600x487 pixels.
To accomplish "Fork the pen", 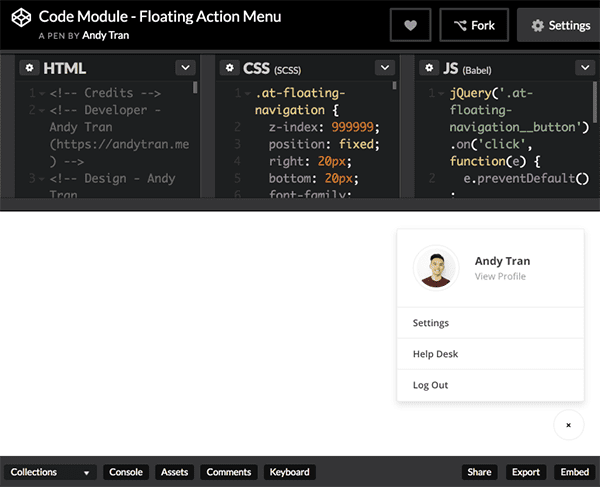I will [474, 25].
